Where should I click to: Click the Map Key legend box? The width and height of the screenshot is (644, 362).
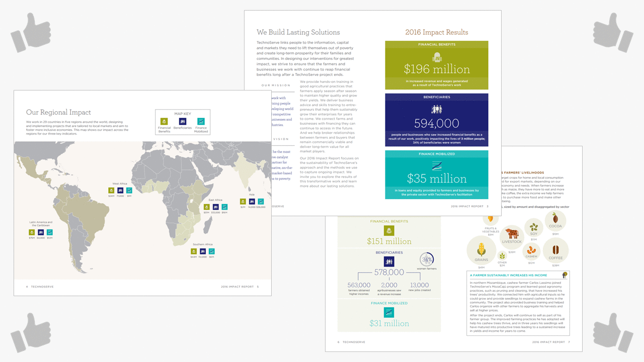[183, 122]
